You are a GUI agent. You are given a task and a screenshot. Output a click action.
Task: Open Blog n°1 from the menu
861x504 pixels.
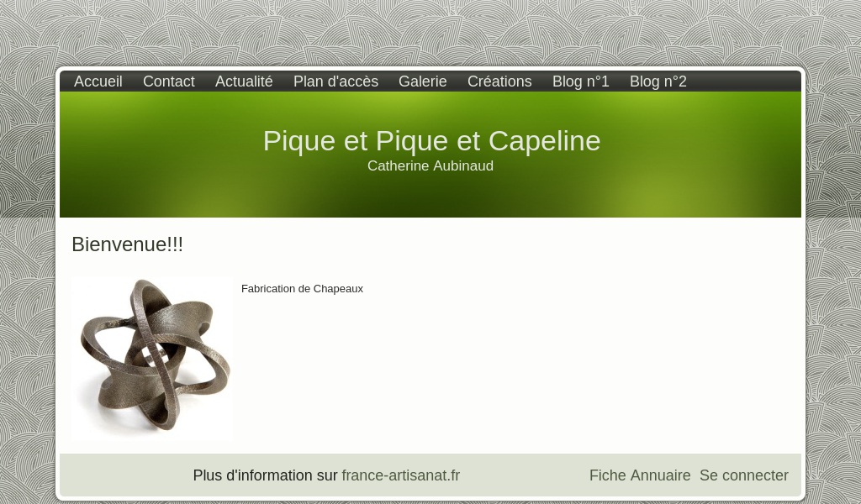pyautogui.click(x=580, y=81)
